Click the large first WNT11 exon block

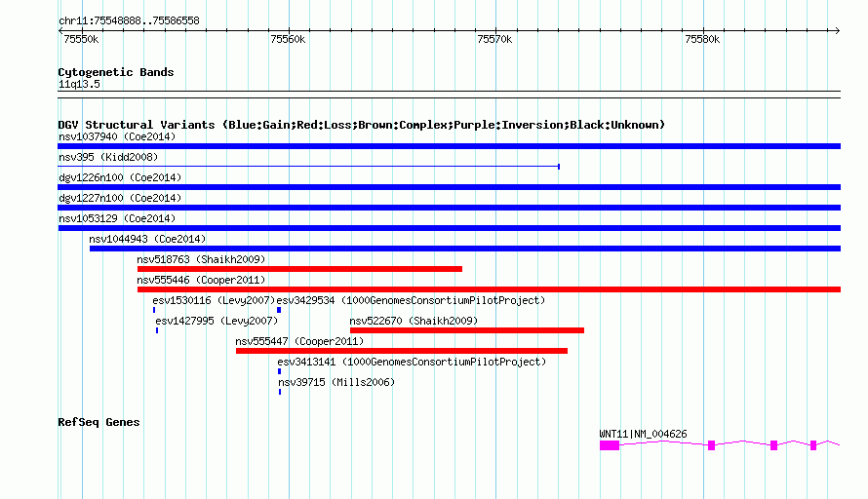coord(610,445)
